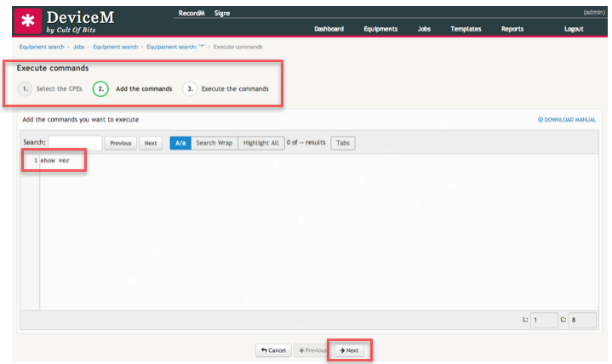Click the step 2 circle icon
The width and height of the screenshot is (612, 364).
click(100, 88)
